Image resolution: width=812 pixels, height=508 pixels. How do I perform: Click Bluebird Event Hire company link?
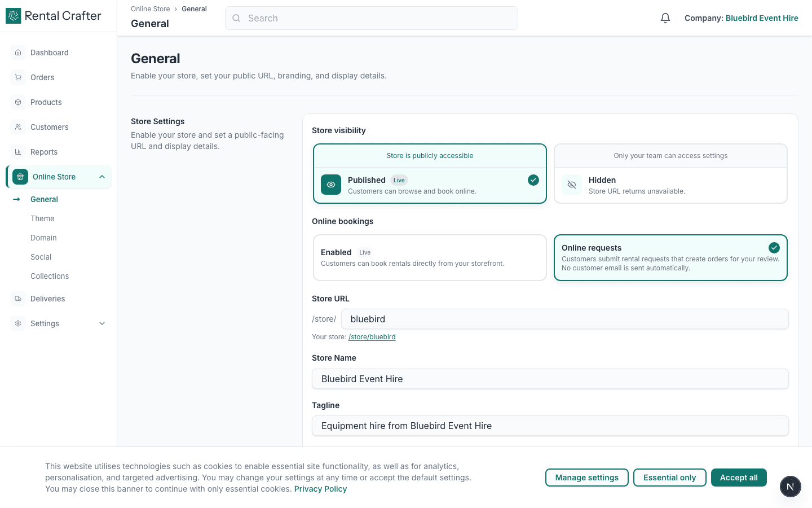pos(762,18)
